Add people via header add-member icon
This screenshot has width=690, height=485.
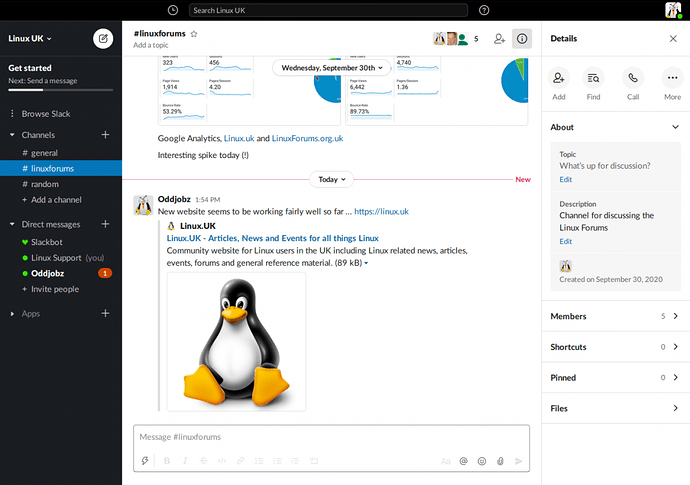(x=499, y=39)
